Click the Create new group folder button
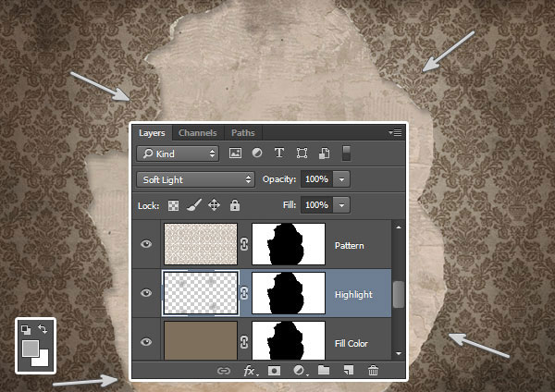 pos(324,371)
